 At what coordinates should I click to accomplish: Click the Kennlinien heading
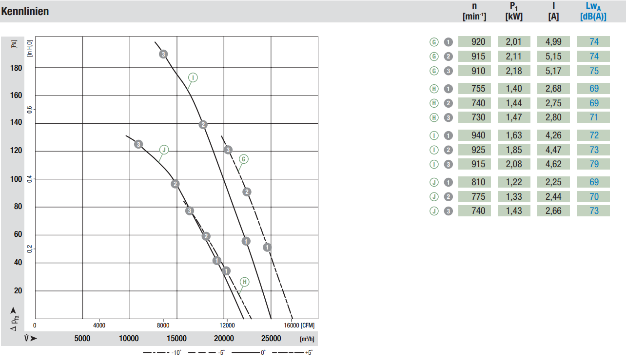pyautogui.click(x=25, y=11)
